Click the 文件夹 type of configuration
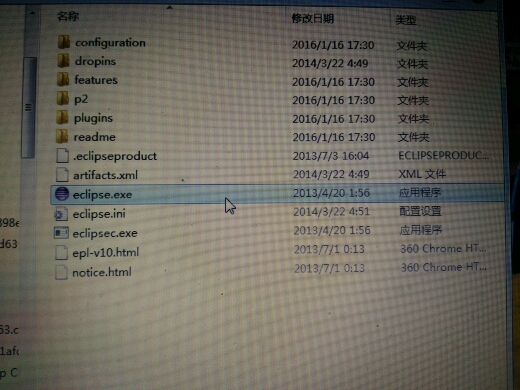 pyautogui.click(x=412, y=46)
